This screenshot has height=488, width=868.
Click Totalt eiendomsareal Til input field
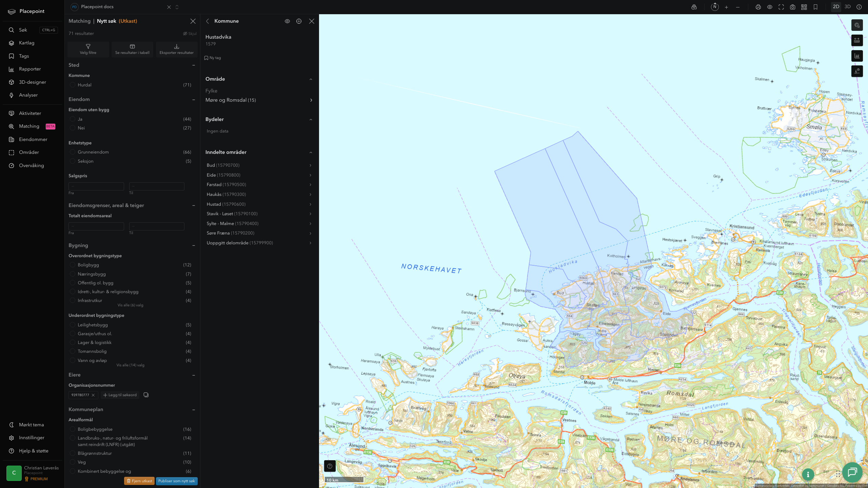pos(157,226)
